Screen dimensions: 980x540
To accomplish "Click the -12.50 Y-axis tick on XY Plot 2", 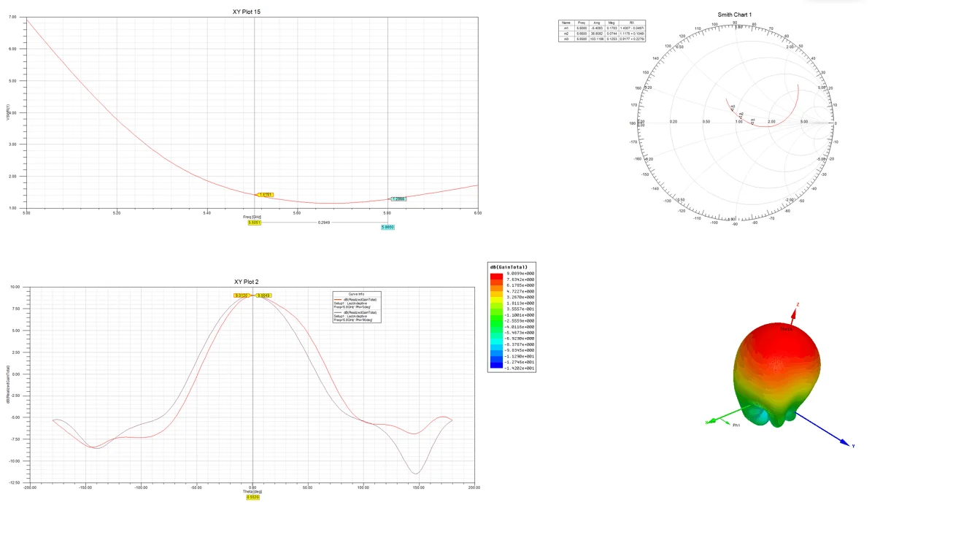I will click(14, 483).
